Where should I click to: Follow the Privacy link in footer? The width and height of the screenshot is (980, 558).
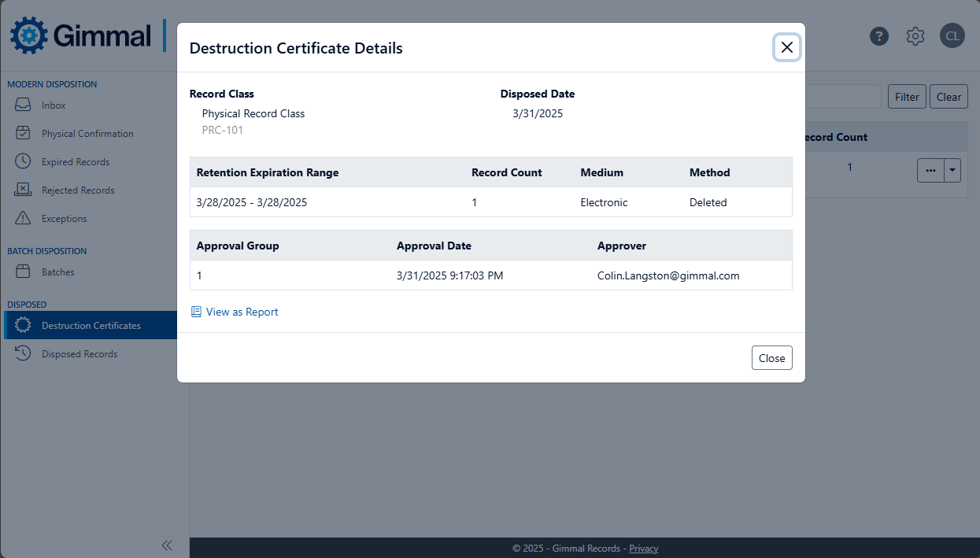(x=643, y=548)
